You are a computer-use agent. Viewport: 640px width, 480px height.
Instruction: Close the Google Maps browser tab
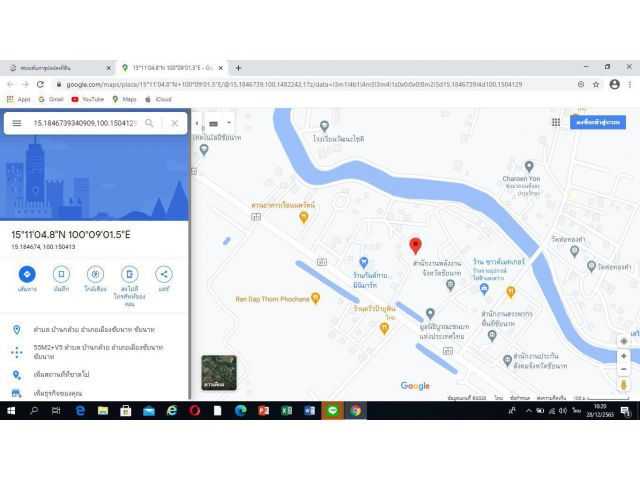[220, 68]
